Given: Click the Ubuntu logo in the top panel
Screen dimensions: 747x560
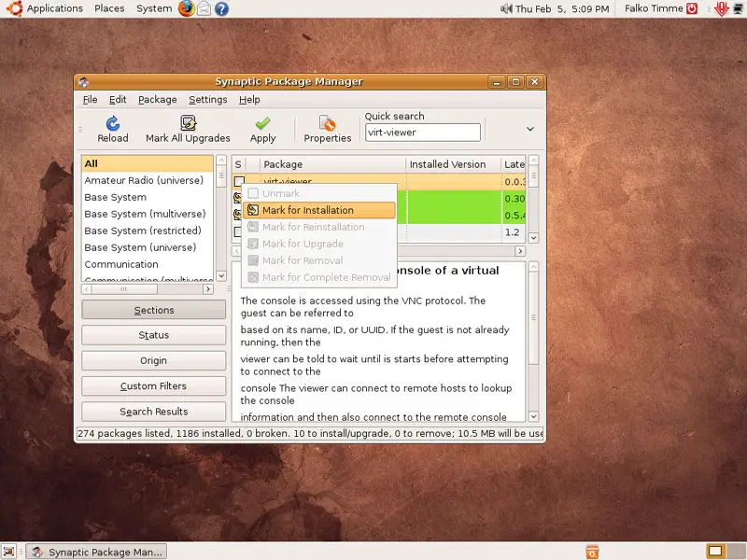Looking at the screenshot, I should click(x=14, y=8).
